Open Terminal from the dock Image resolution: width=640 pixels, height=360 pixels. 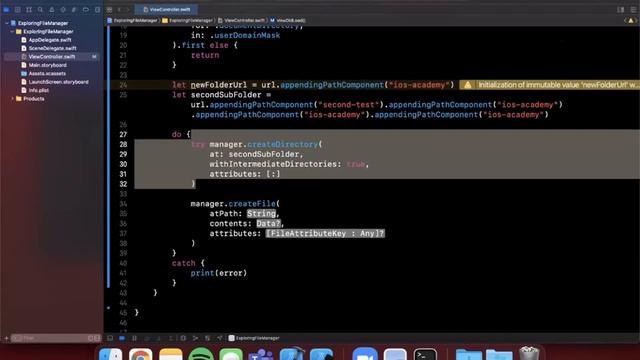tap(425, 354)
